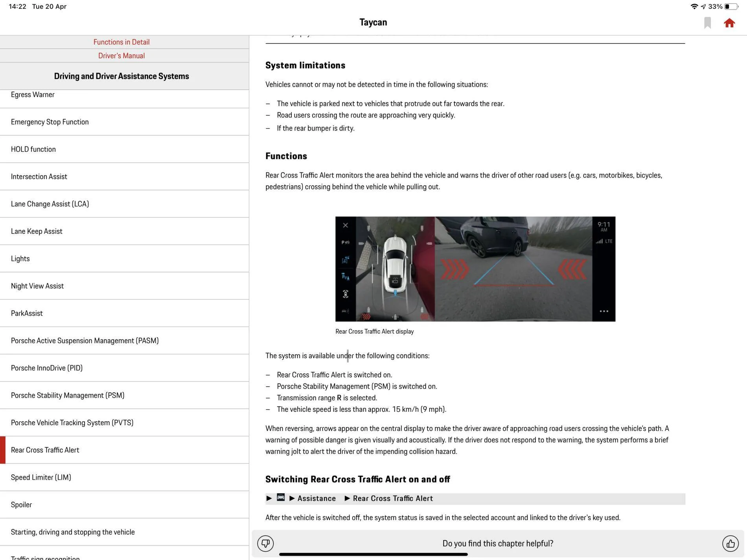This screenshot has height=560, width=747.
Task: Open Starting, driving and stopping the vehicle
Action: 124,532
